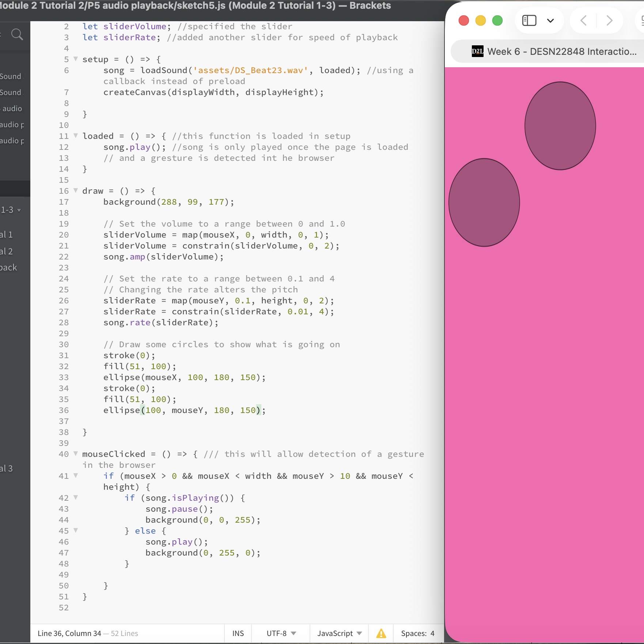Click the D2L favicon in the address bar

click(x=477, y=51)
